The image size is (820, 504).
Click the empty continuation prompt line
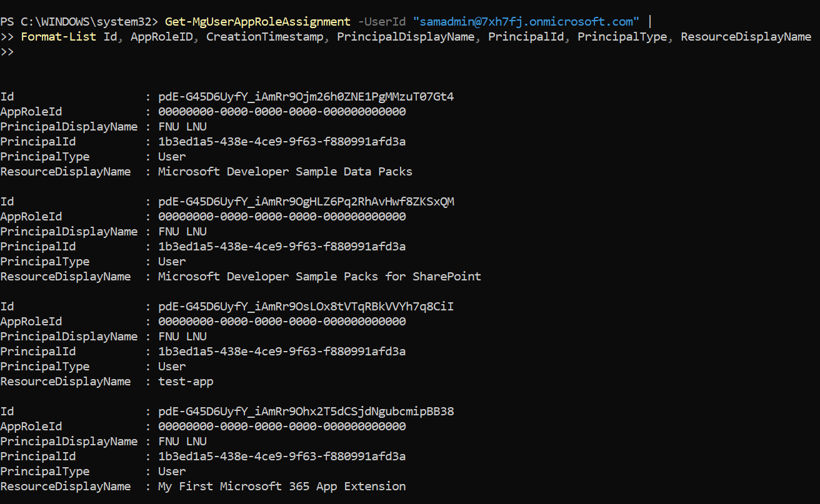7,52
